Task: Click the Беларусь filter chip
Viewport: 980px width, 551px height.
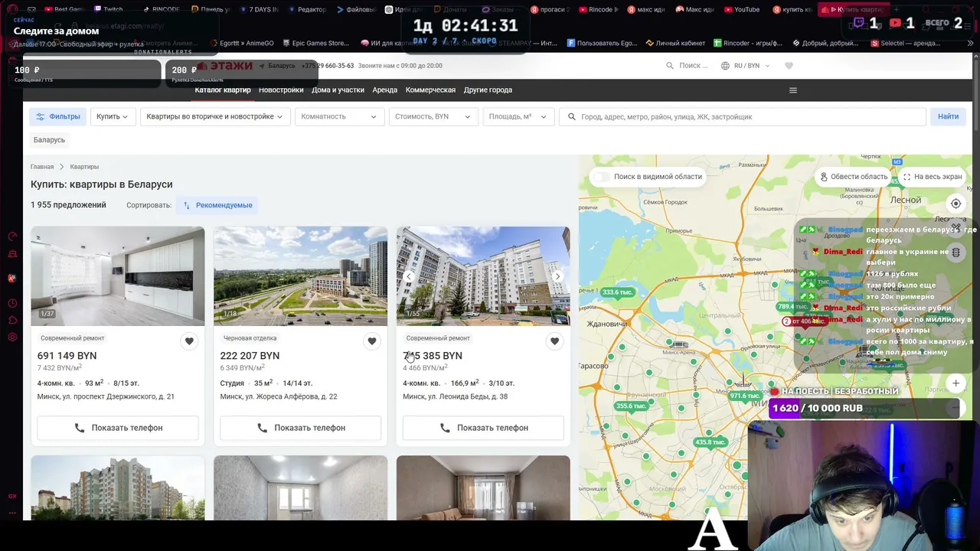Action: (x=49, y=140)
